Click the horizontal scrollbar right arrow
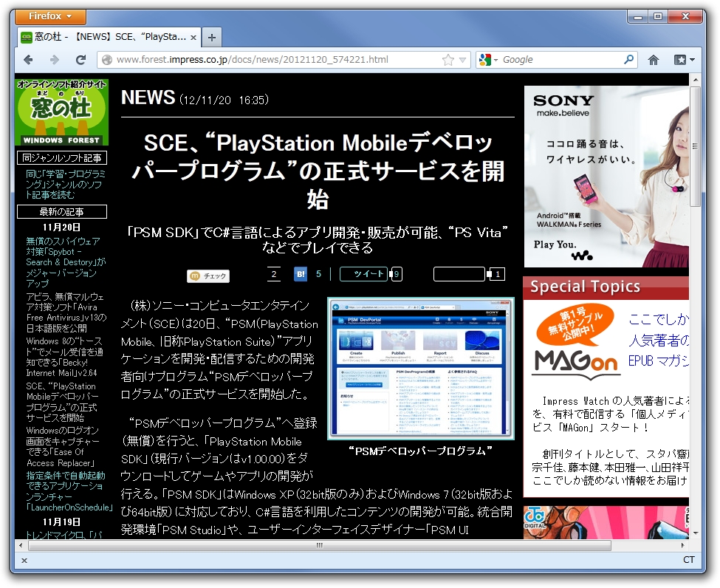Viewport: 720px width, 588px height. [683, 545]
